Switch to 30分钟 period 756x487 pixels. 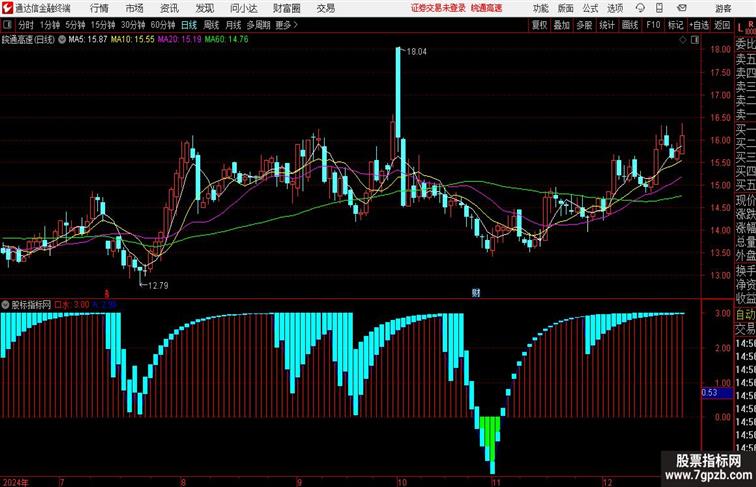click(133, 25)
